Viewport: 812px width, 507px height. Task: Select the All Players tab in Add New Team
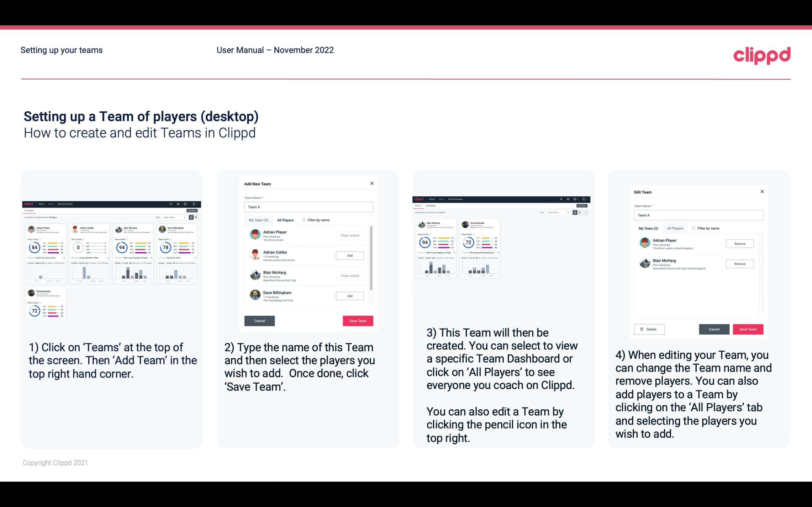click(x=285, y=220)
